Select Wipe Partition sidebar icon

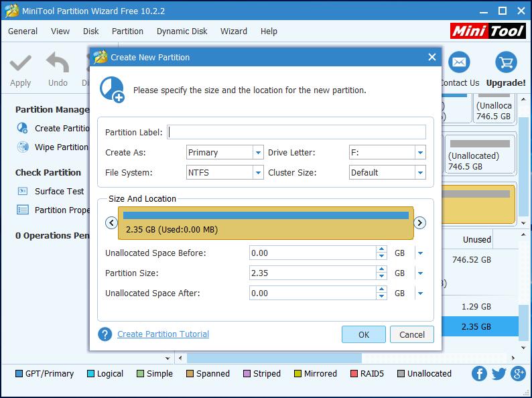[x=22, y=147]
